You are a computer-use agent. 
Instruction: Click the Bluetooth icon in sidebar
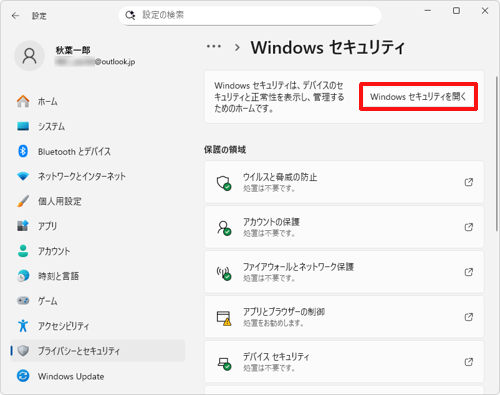(x=23, y=151)
